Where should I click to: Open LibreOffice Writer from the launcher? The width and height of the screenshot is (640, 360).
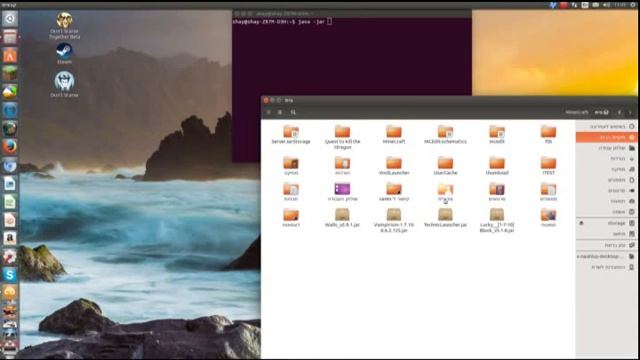9,183
